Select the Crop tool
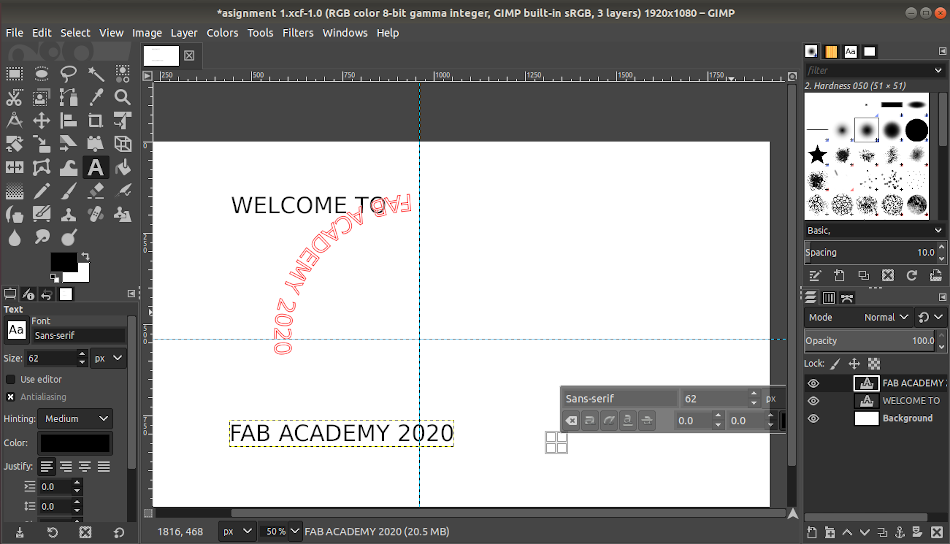The height and width of the screenshot is (544, 950). click(x=96, y=121)
